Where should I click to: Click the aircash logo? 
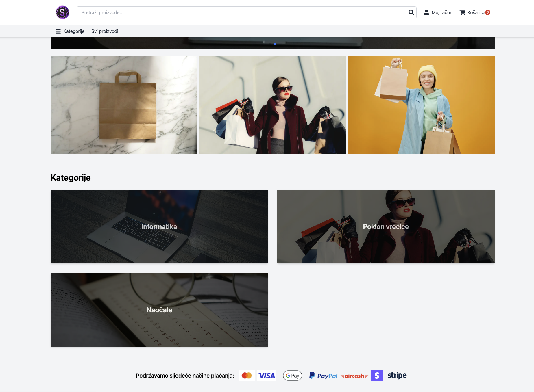click(354, 376)
